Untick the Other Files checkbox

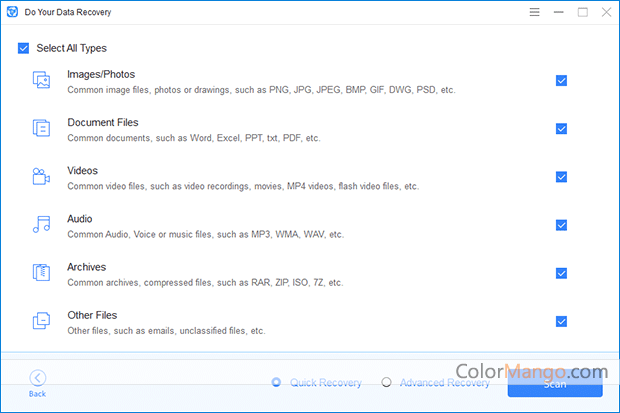[561, 321]
